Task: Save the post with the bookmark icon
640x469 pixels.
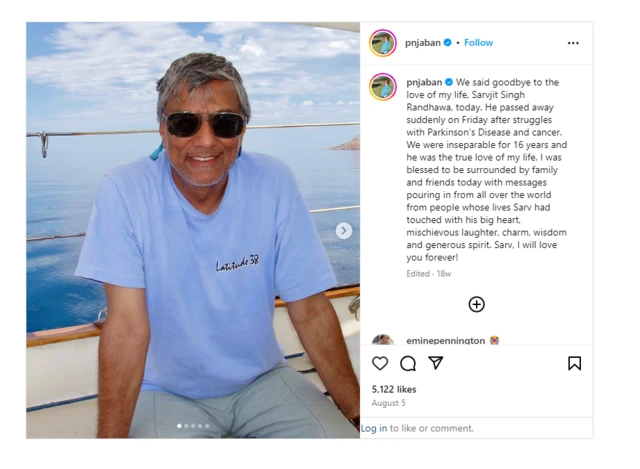Action: point(574,363)
